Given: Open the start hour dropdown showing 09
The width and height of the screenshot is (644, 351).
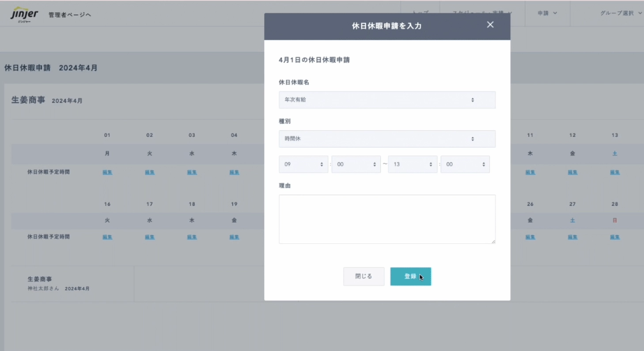Looking at the screenshot, I should point(303,164).
